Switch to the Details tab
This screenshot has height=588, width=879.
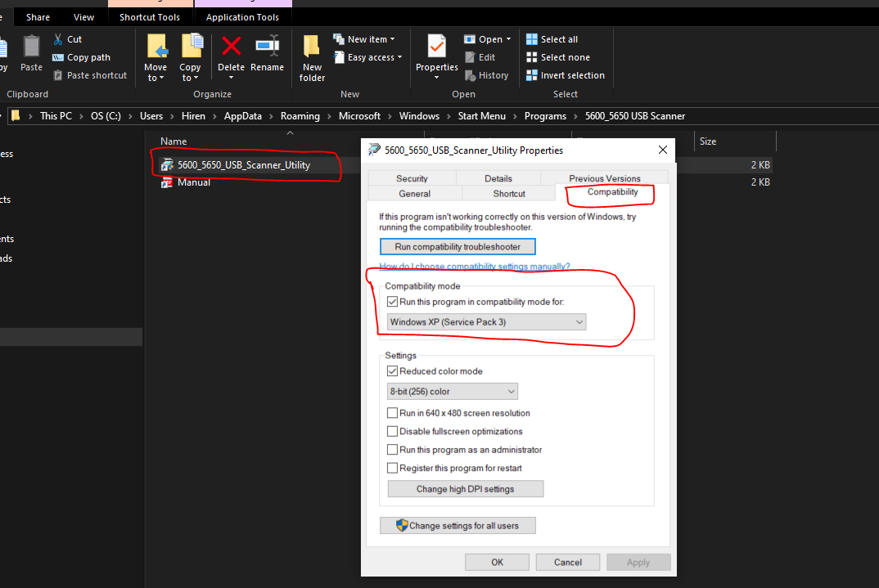point(498,178)
